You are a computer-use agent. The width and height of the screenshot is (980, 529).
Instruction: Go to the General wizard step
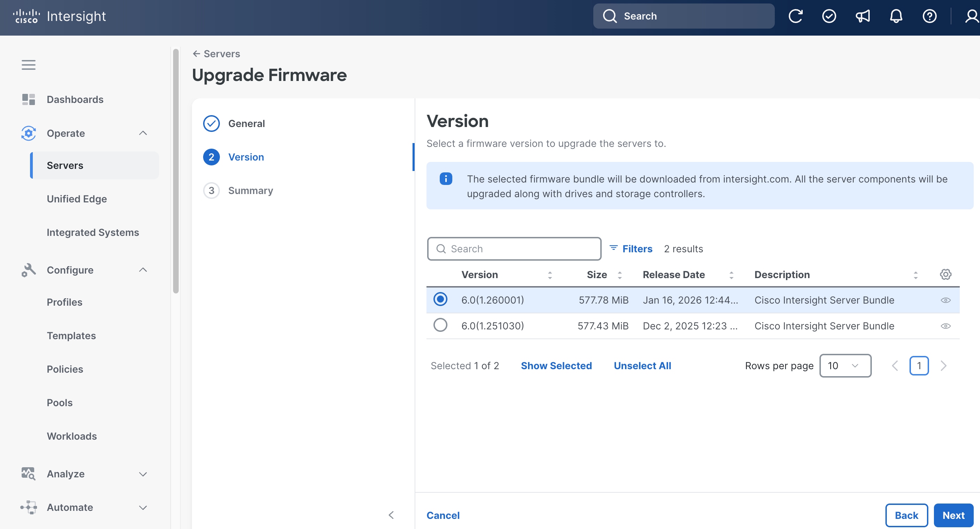(x=234, y=124)
